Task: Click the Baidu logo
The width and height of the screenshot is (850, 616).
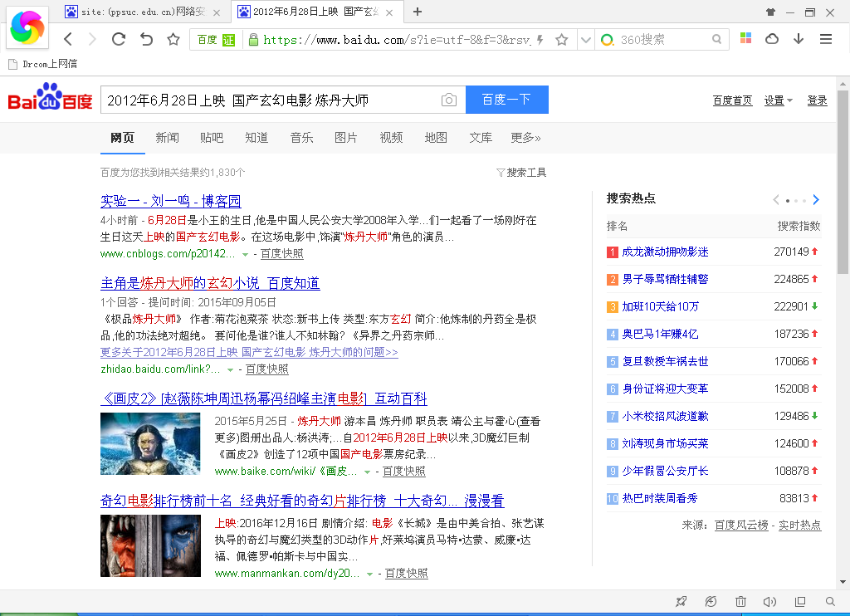Action: pos(50,97)
